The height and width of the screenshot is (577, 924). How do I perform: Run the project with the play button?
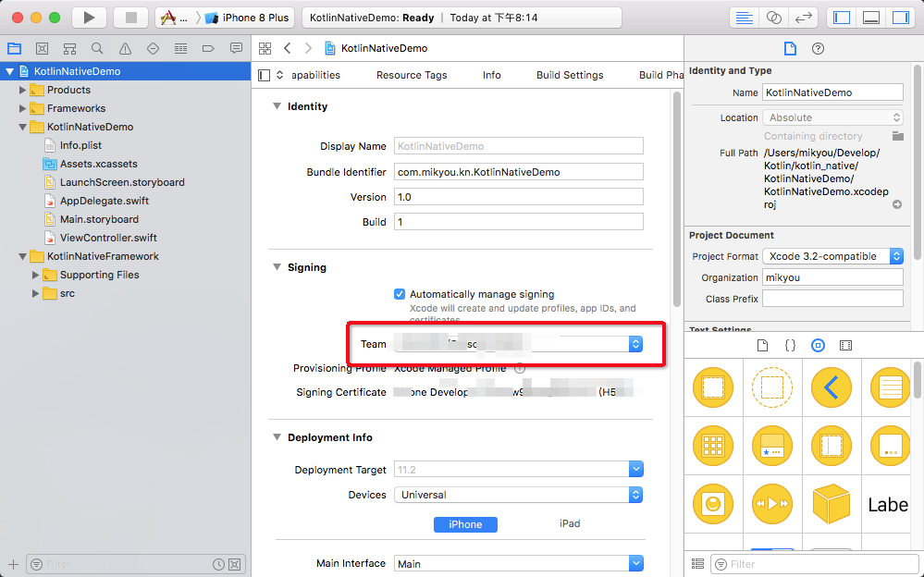pos(89,18)
